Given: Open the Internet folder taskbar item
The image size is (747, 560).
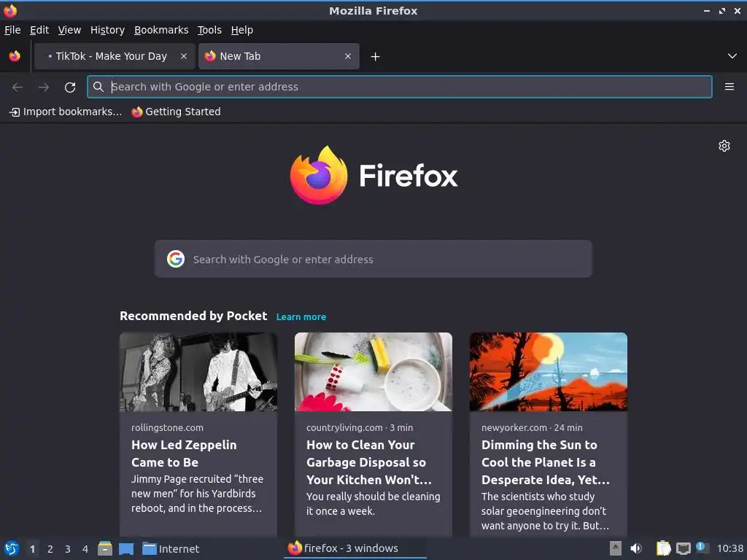Looking at the screenshot, I should click(171, 549).
